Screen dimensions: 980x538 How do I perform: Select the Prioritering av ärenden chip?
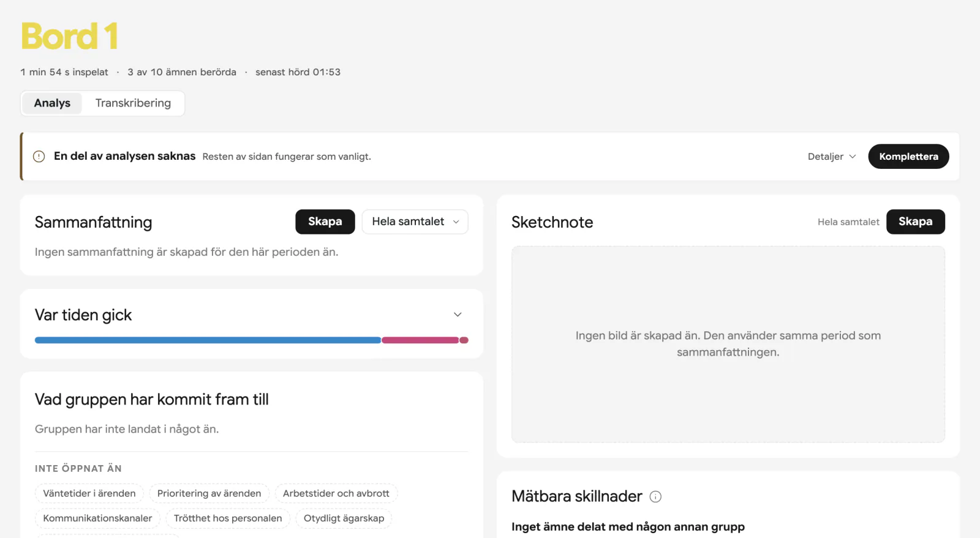(x=209, y=493)
